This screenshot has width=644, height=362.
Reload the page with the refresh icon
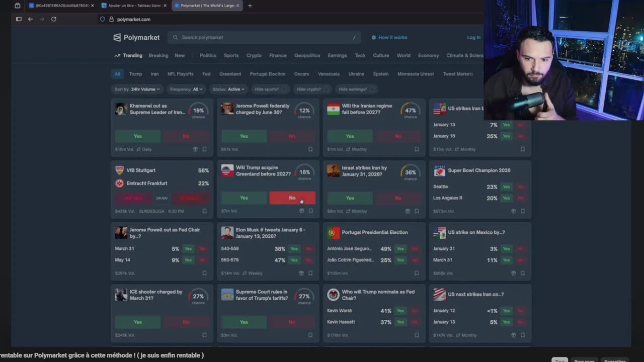[x=54, y=19]
